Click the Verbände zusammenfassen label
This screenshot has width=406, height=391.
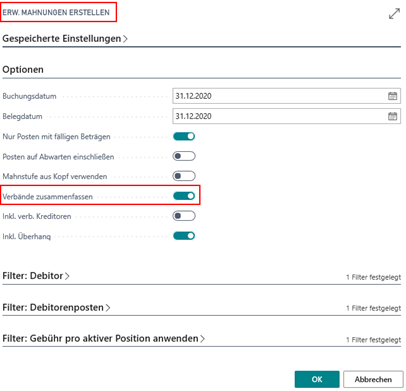48,197
